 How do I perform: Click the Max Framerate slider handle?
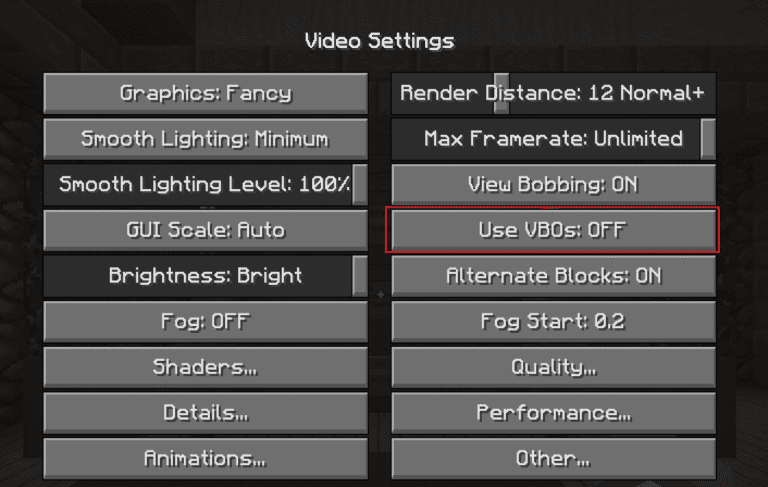708,139
